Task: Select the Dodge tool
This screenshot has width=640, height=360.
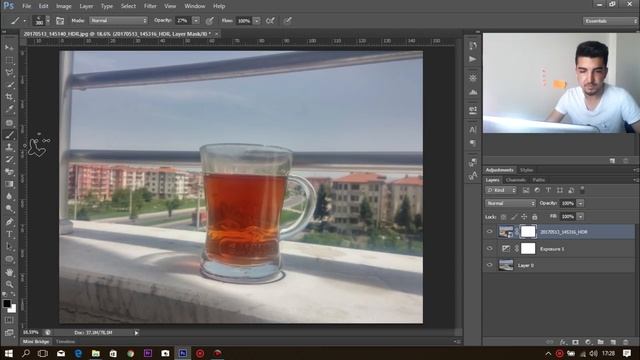Action: pyautogui.click(x=9, y=209)
